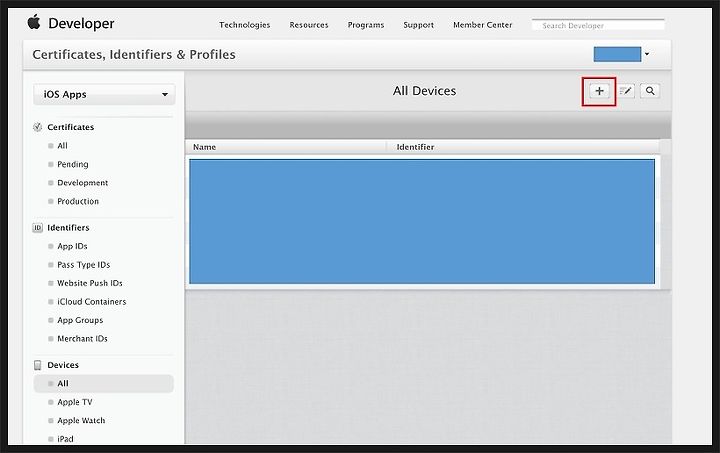Click the plus button to add device
Viewport: 720px width, 453px height.
click(599, 91)
